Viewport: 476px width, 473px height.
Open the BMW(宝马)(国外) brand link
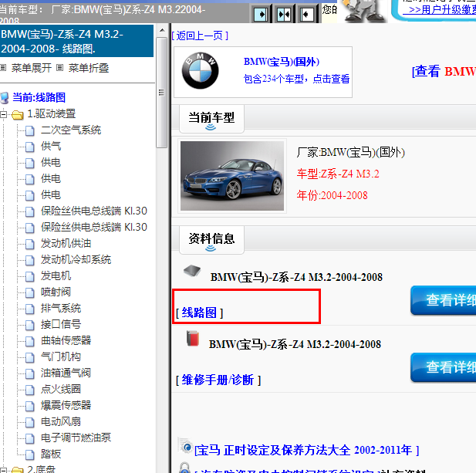click(282, 62)
